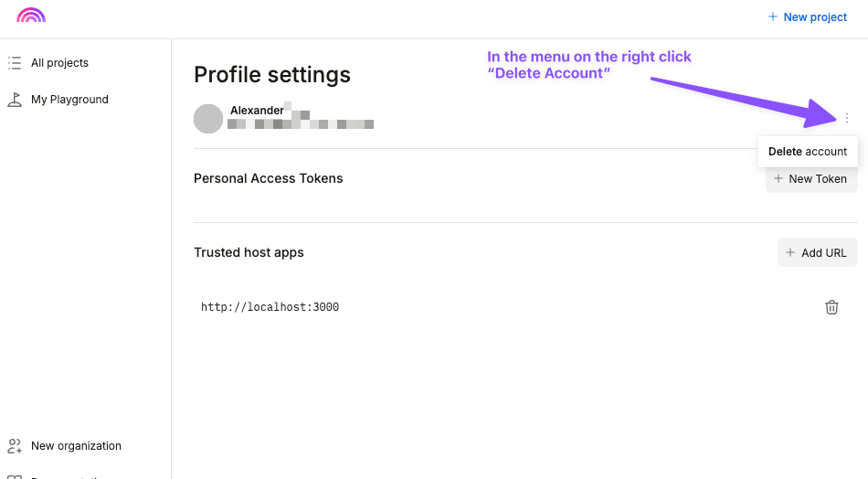
Task: Click the plus icon in Add URL
Action: tap(790, 252)
